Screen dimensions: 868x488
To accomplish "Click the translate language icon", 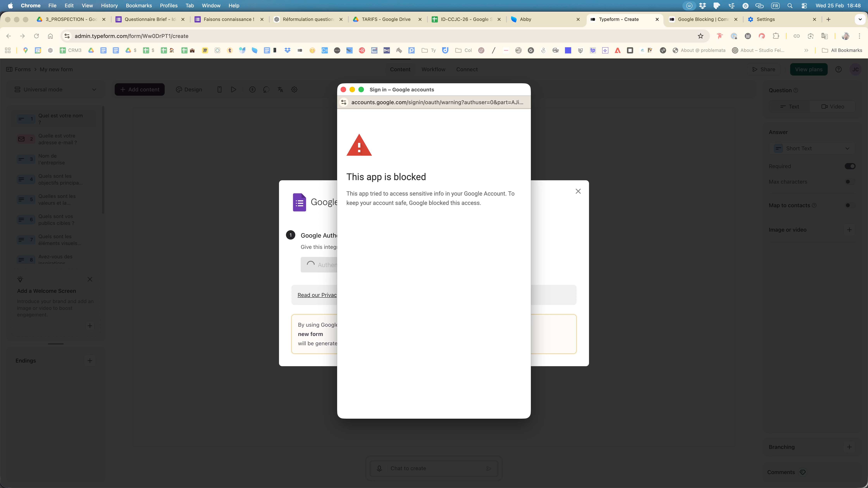I will 280,90.
